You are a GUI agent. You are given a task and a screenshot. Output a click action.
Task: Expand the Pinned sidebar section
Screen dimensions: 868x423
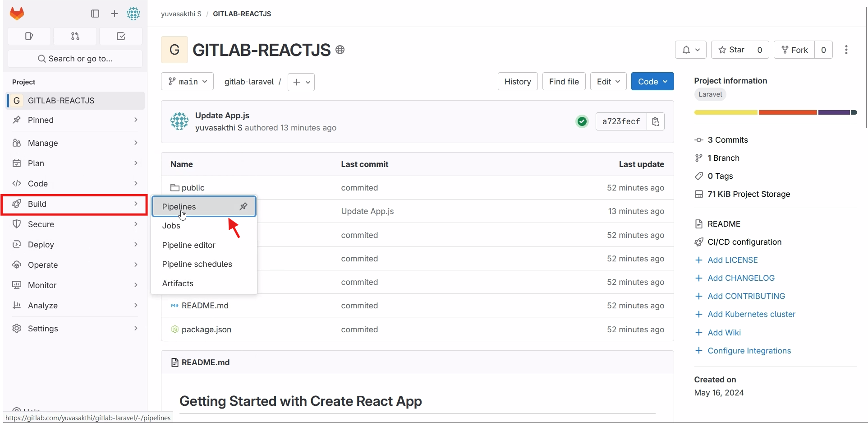point(75,120)
